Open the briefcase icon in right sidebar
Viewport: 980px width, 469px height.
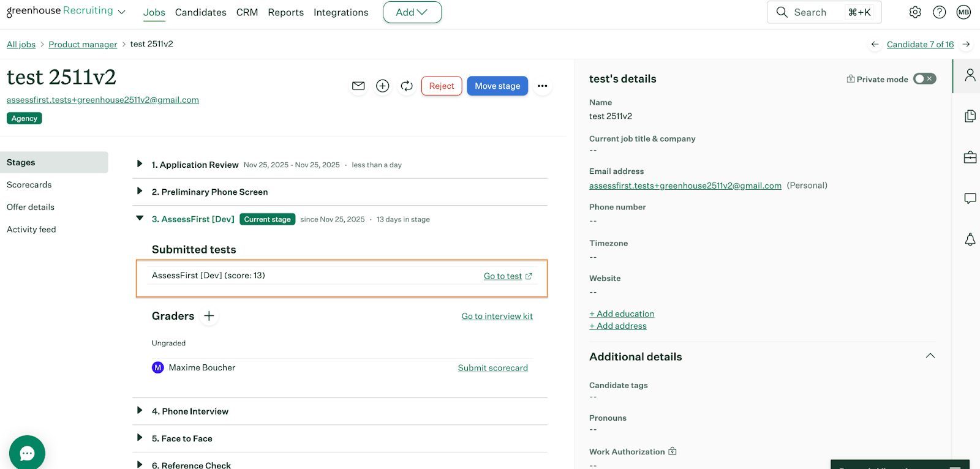click(x=970, y=157)
